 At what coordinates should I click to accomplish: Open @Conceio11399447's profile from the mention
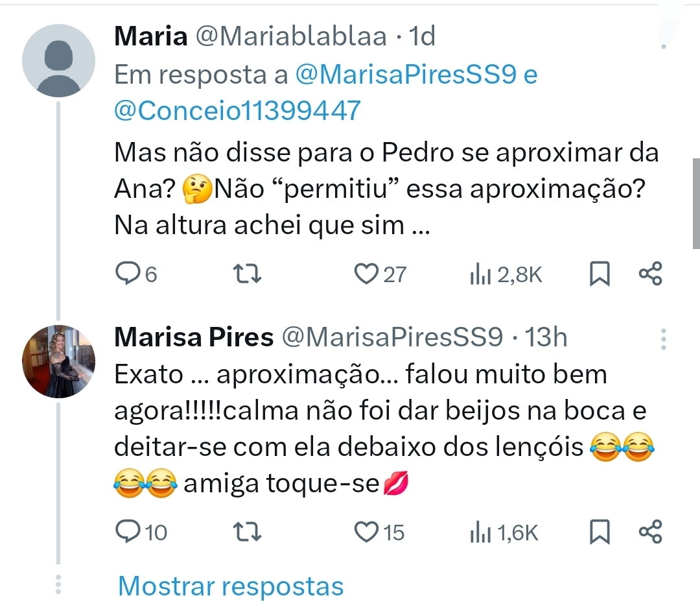pyautogui.click(x=235, y=110)
